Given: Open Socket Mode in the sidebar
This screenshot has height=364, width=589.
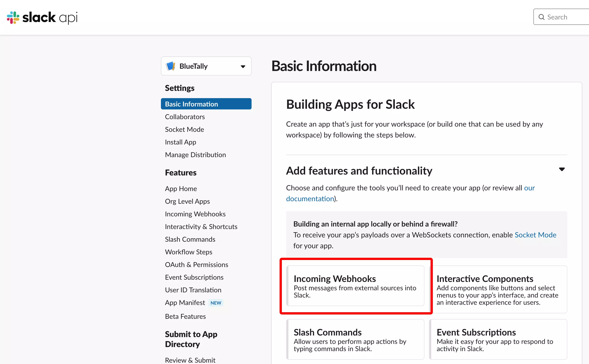Looking at the screenshot, I should pyautogui.click(x=184, y=130).
